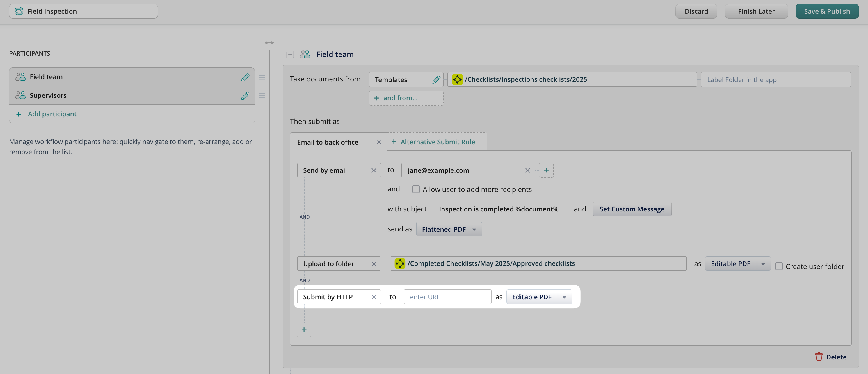This screenshot has height=374, width=868.
Task: Add another email recipient with plus icon
Action: (546, 170)
